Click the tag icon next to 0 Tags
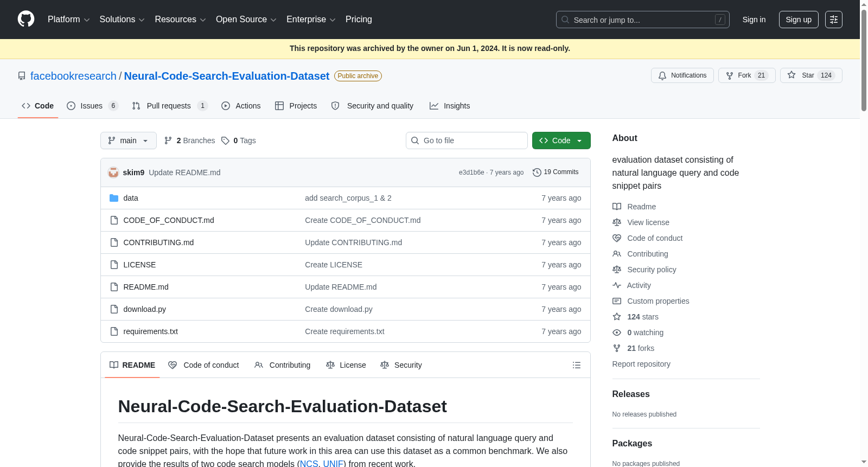The height and width of the screenshot is (467, 868). click(x=225, y=140)
